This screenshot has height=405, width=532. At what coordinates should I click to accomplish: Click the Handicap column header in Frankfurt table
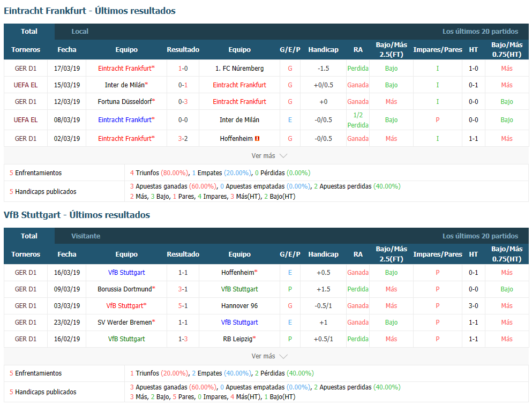pyautogui.click(x=324, y=50)
